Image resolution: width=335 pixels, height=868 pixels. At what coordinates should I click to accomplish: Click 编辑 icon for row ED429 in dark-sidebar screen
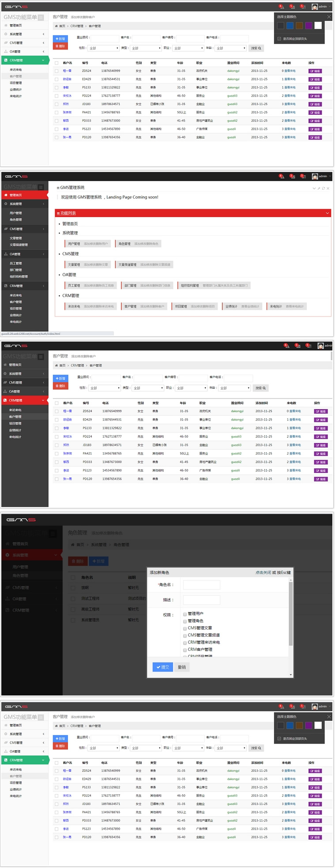pyautogui.click(x=321, y=420)
